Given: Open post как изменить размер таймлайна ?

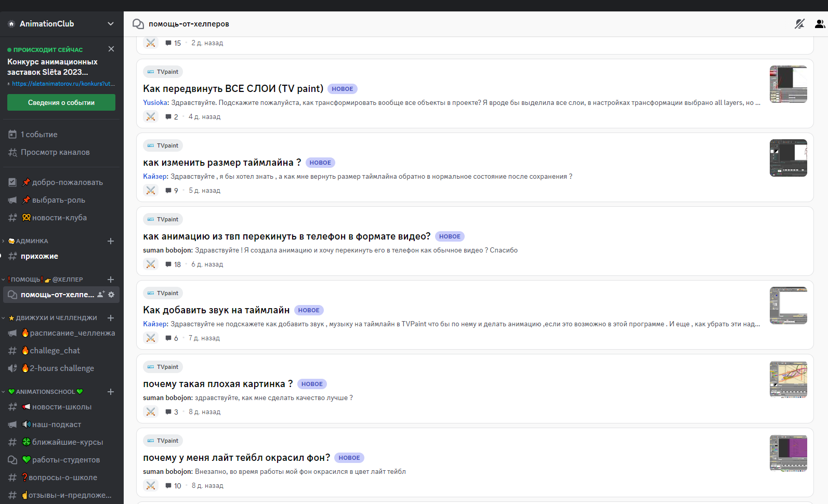Looking at the screenshot, I should pos(222,163).
